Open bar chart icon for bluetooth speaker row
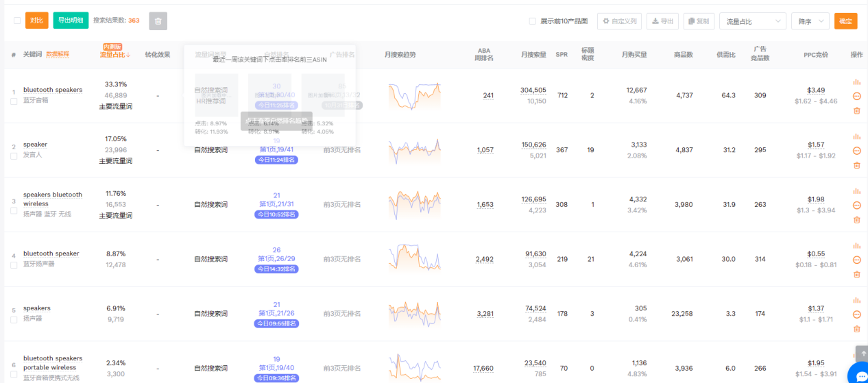The width and height of the screenshot is (868, 383). click(856, 246)
